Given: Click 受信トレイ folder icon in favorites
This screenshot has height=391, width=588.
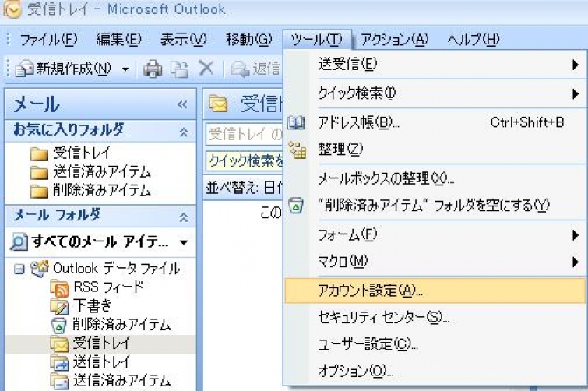Looking at the screenshot, I should pyautogui.click(x=39, y=153).
